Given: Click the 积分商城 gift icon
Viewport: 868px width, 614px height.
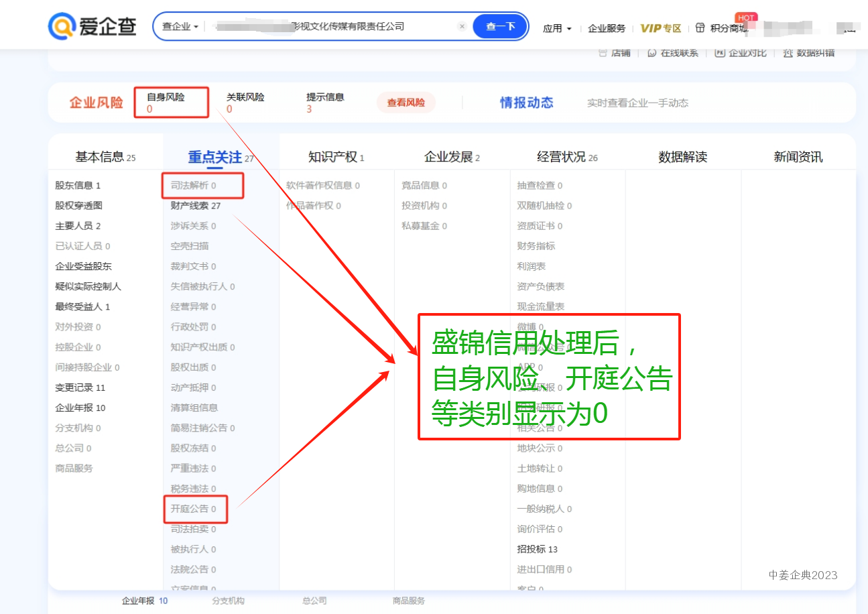Looking at the screenshot, I should point(700,28).
